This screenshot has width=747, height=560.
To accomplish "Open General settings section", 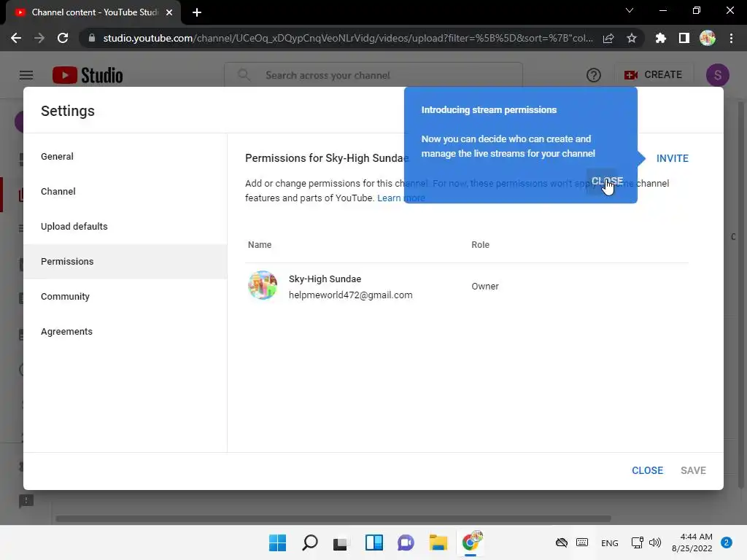I will pos(125,156).
